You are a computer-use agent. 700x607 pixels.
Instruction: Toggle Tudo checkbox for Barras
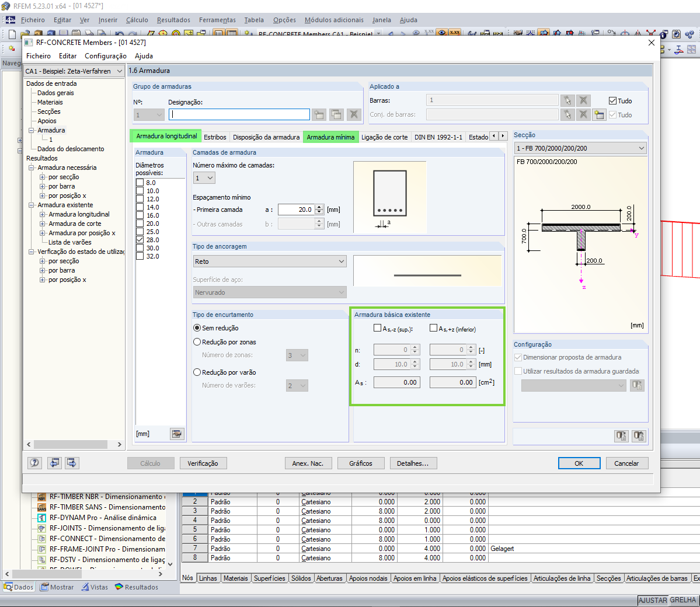point(612,101)
